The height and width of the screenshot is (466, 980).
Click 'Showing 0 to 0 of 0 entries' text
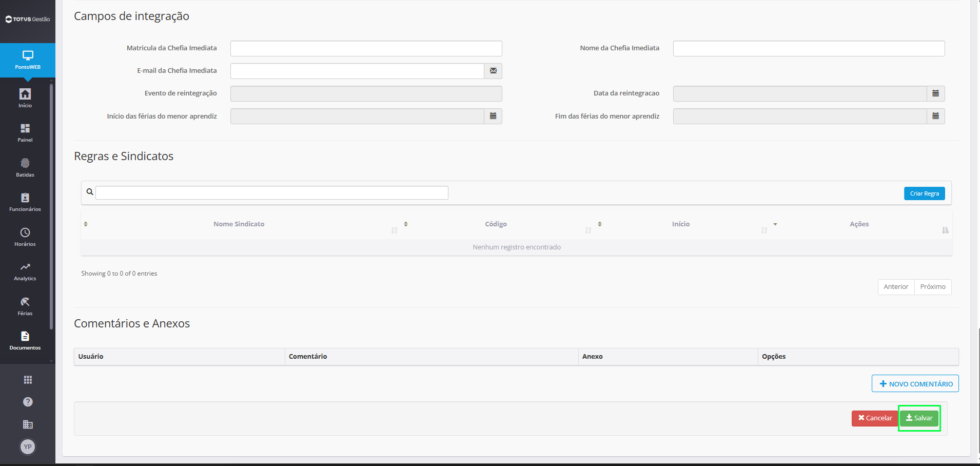119,274
